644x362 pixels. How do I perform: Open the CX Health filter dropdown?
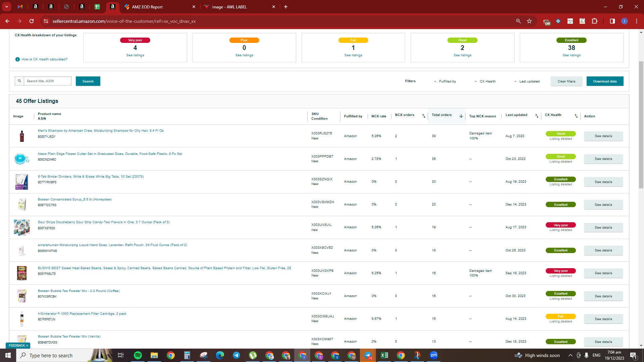tap(485, 81)
